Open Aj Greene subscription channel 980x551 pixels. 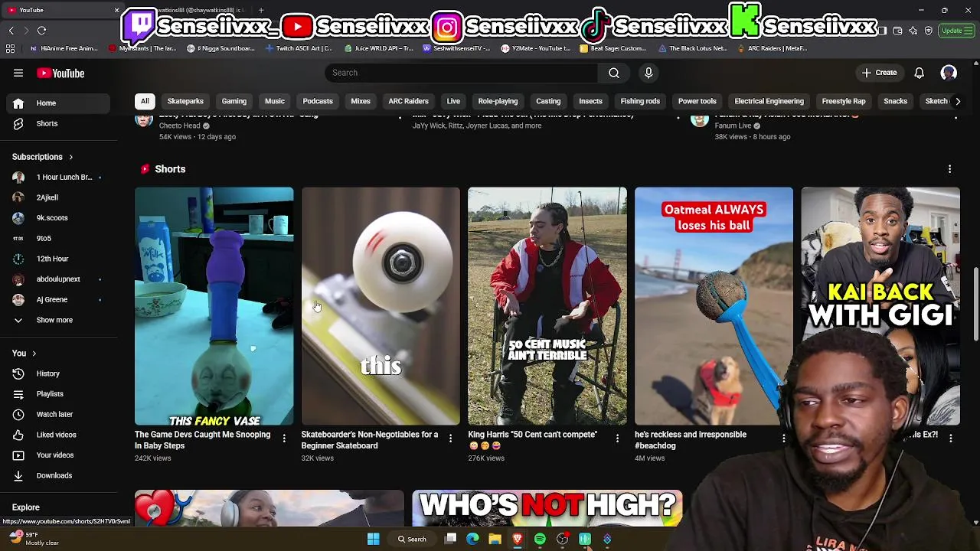click(60, 299)
